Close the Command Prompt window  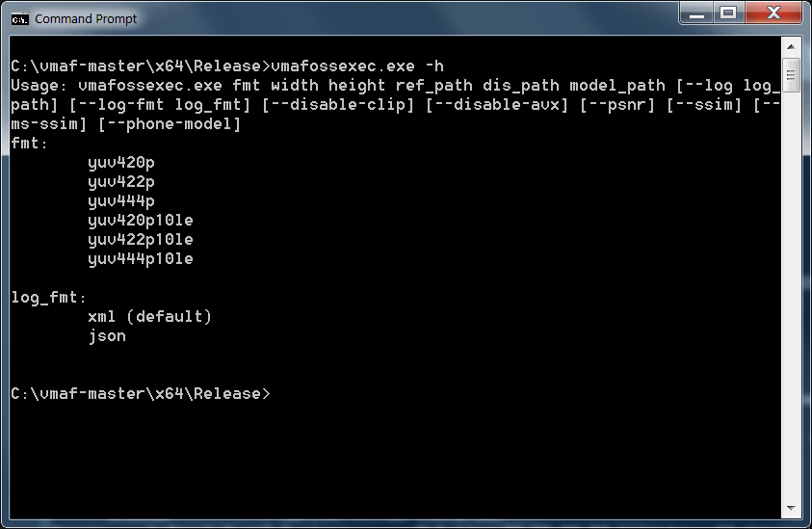tap(773, 13)
